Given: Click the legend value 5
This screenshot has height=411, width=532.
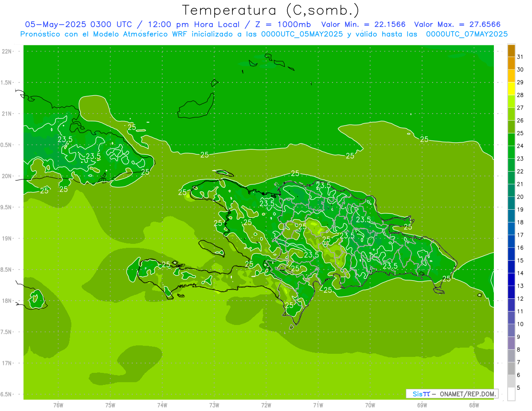Looking at the screenshot, I should tap(518, 388).
